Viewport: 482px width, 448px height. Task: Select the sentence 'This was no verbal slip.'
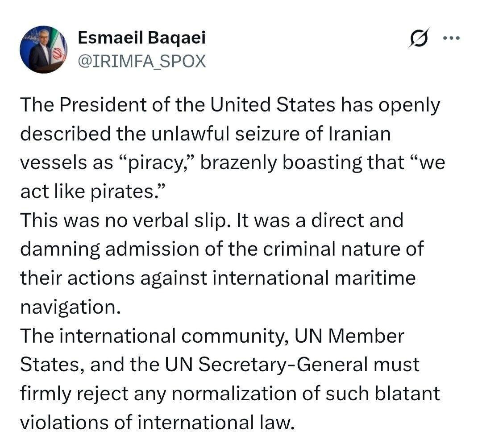pos(125,220)
